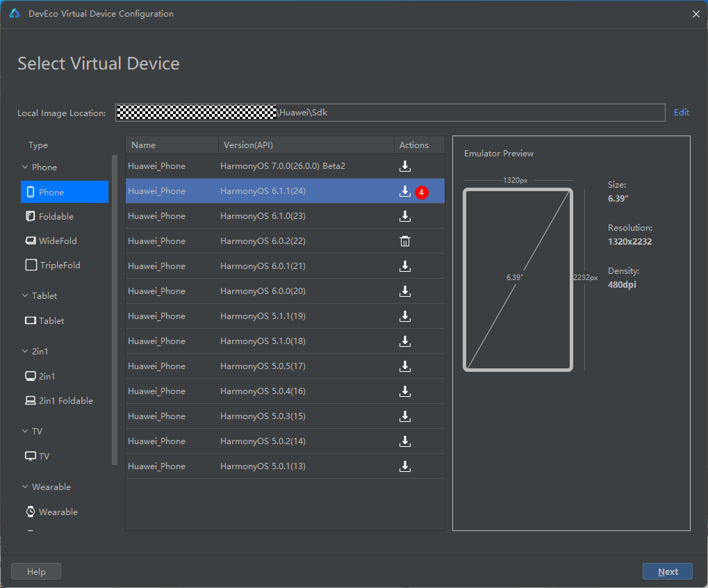Select the TripleFold device type

[65, 265]
